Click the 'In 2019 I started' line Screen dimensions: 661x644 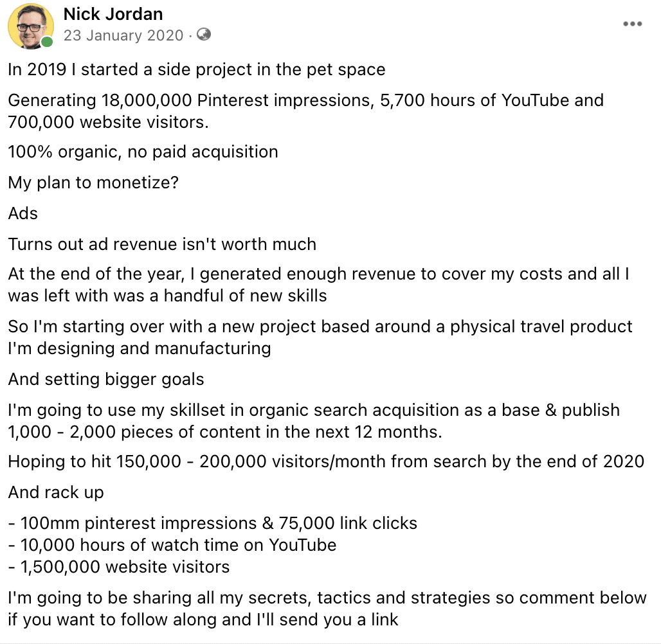(x=197, y=69)
